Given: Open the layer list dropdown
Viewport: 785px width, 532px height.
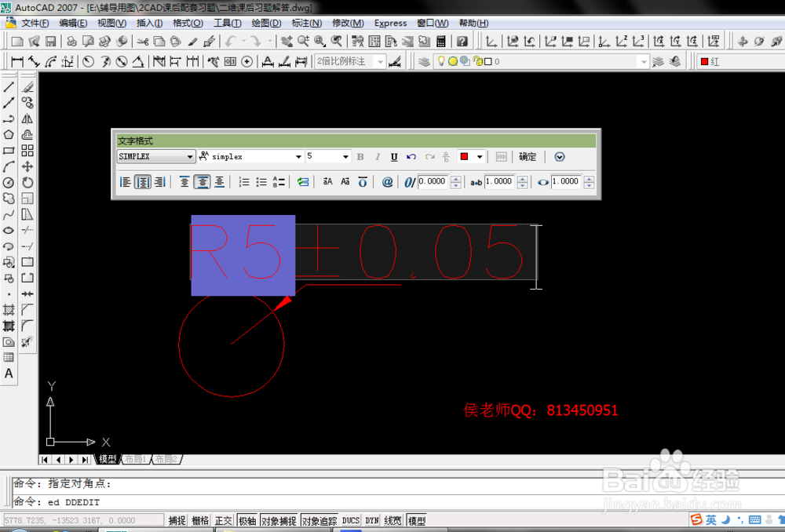Looking at the screenshot, I should coord(644,61).
